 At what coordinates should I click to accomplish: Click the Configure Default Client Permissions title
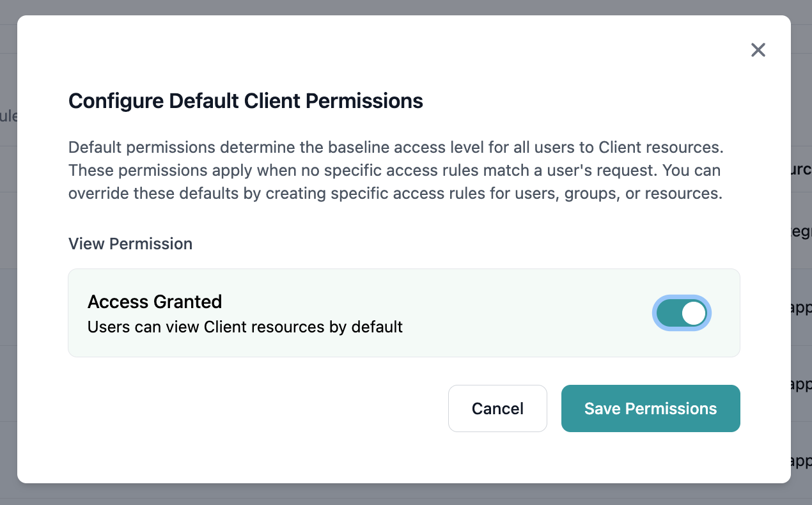(246, 101)
